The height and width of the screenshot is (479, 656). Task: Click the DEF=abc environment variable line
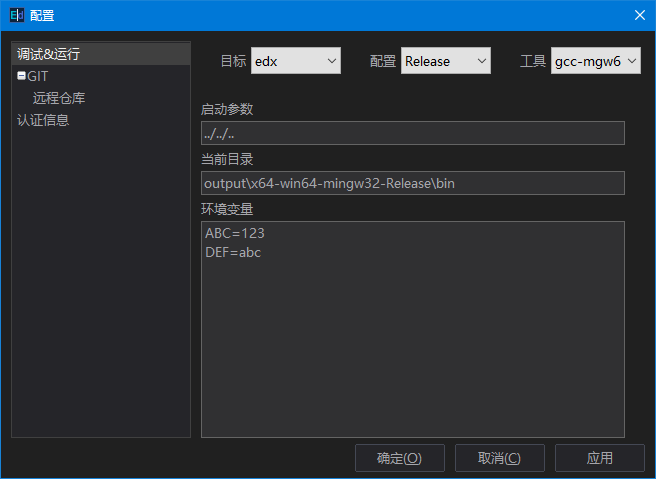coord(233,252)
